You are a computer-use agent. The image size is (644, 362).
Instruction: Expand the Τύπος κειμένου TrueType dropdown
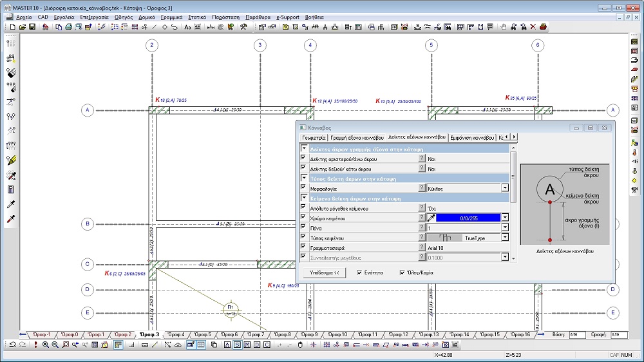coord(505,238)
